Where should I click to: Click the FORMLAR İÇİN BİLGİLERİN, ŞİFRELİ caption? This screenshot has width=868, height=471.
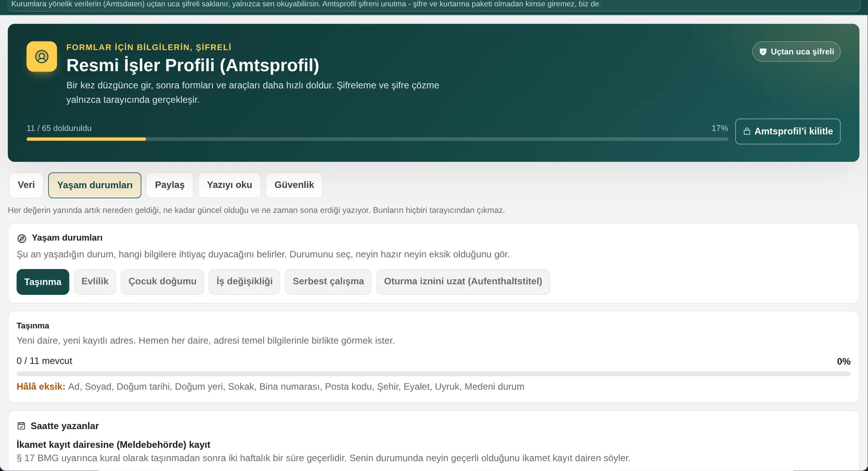pos(149,47)
